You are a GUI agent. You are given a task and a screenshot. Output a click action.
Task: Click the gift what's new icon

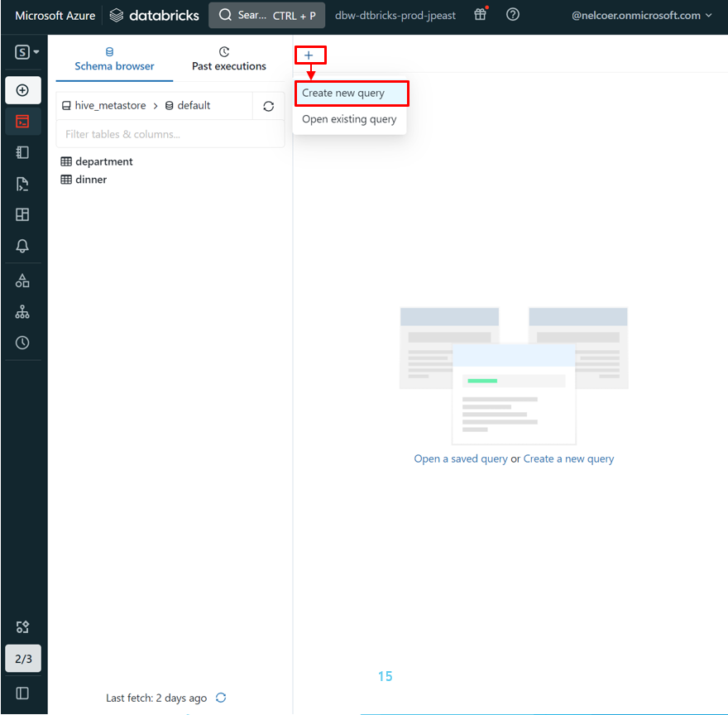point(481,14)
